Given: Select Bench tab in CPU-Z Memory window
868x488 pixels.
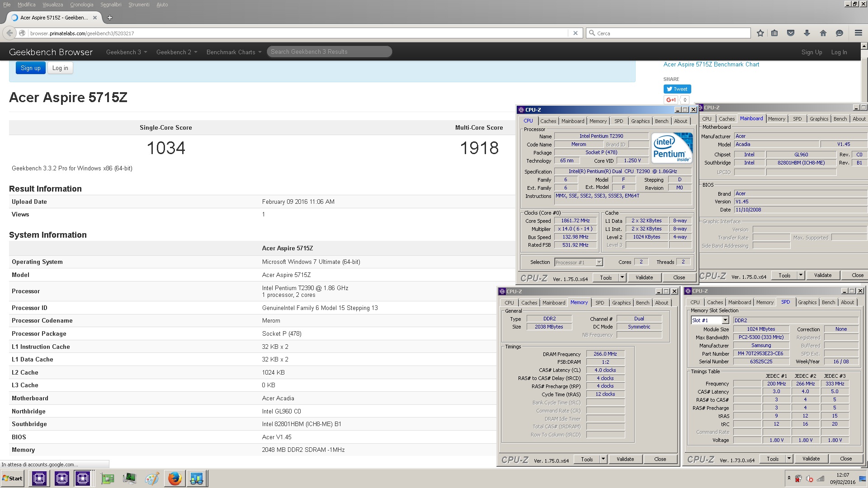Looking at the screenshot, I should [x=642, y=303].
